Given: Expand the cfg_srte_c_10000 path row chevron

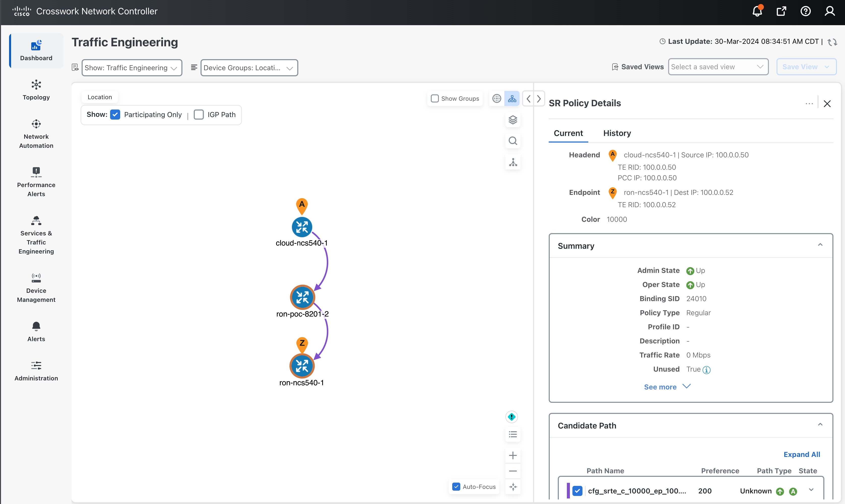Looking at the screenshot, I should click(811, 490).
